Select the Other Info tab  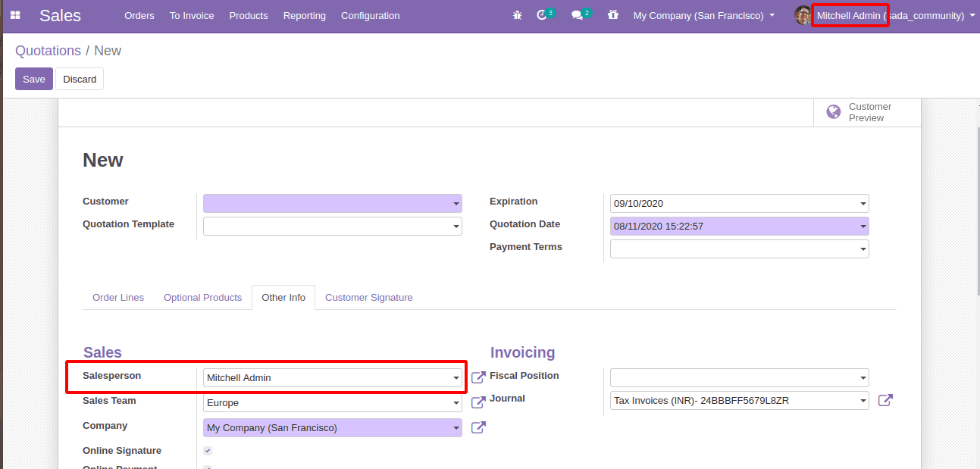(x=283, y=298)
